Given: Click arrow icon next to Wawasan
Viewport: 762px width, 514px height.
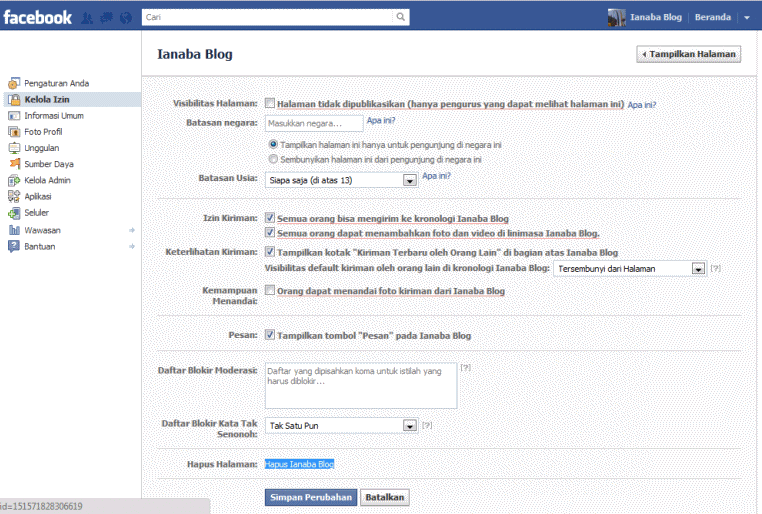Looking at the screenshot, I should pyautogui.click(x=132, y=230).
